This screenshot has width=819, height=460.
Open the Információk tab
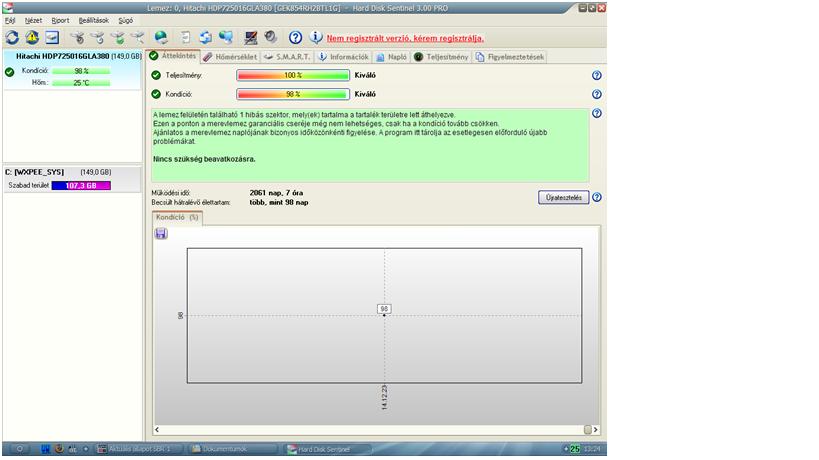[x=343, y=57]
